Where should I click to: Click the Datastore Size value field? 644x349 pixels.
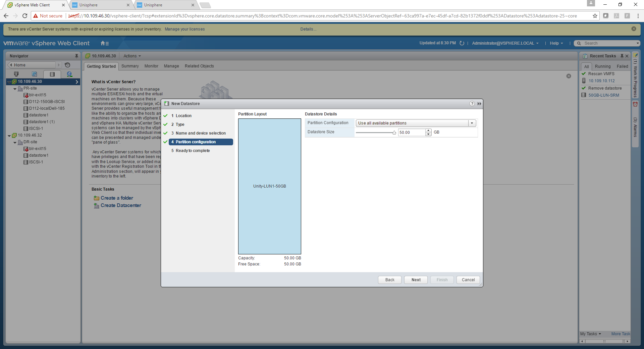point(411,133)
